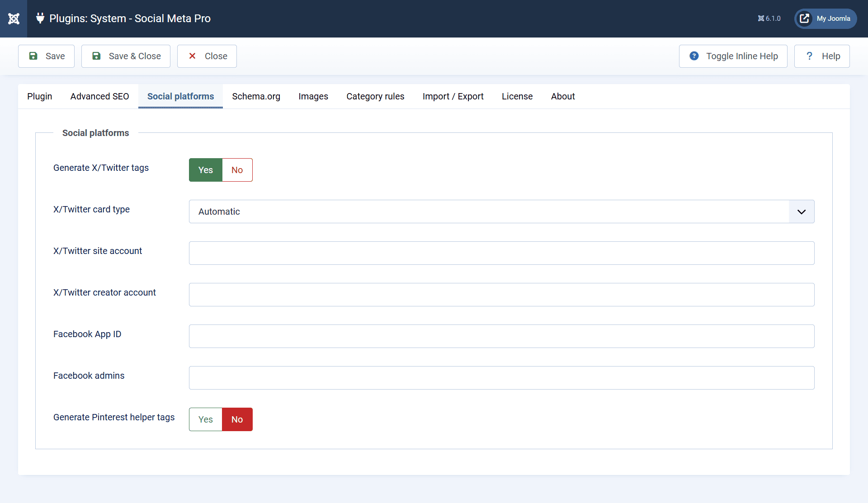Click the plug icon beside page title
Viewport: 868px width, 503px height.
40,18
